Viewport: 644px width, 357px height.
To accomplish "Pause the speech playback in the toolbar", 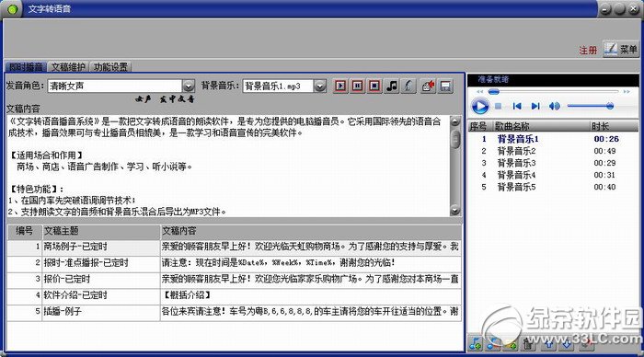I will [x=357, y=86].
